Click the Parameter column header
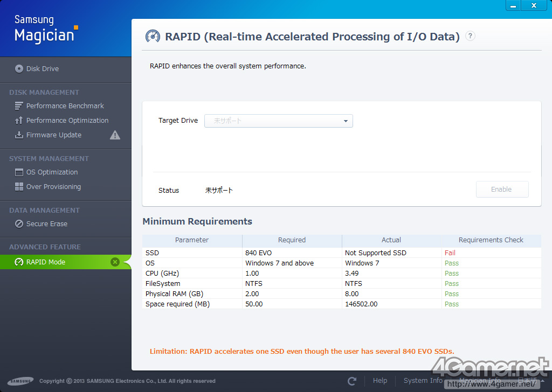 click(192, 240)
